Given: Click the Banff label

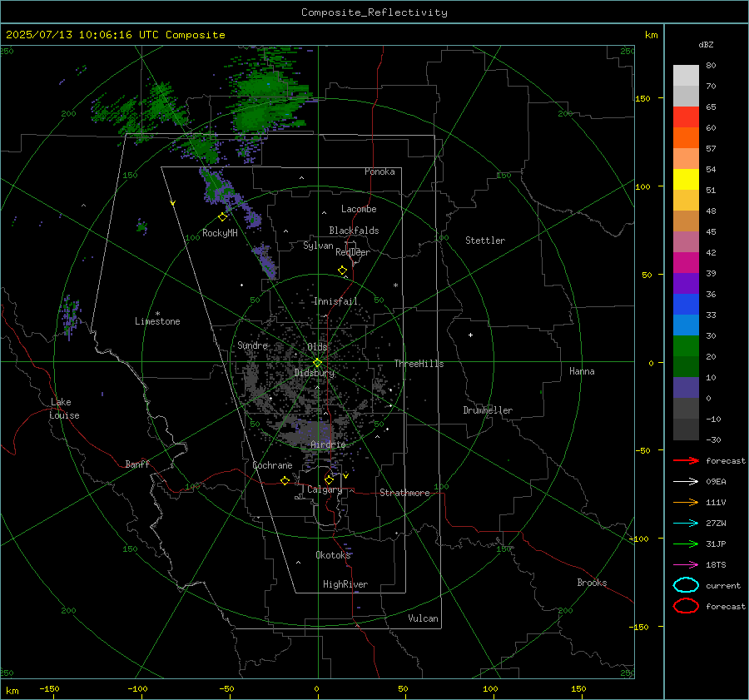Looking at the screenshot, I should pos(137,464).
